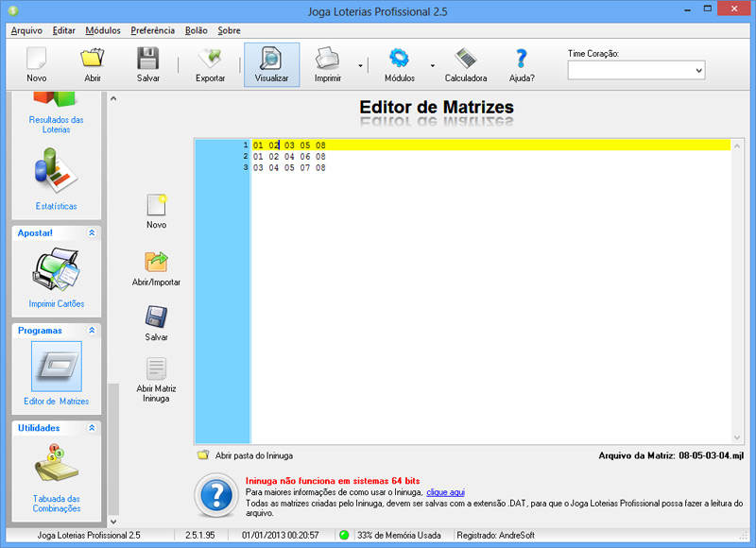The image size is (756, 548).
Task: Expand the Time Coração dropdown
Action: [698, 70]
